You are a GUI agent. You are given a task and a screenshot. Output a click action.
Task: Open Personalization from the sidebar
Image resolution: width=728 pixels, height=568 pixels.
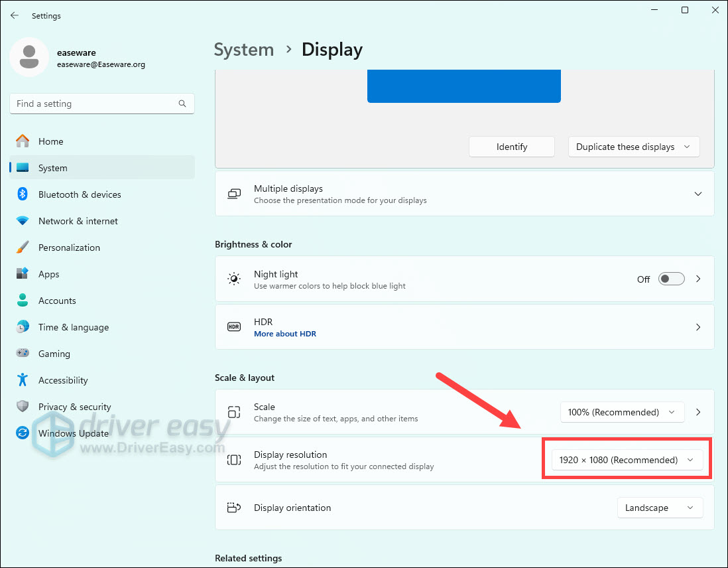coord(69,248)
